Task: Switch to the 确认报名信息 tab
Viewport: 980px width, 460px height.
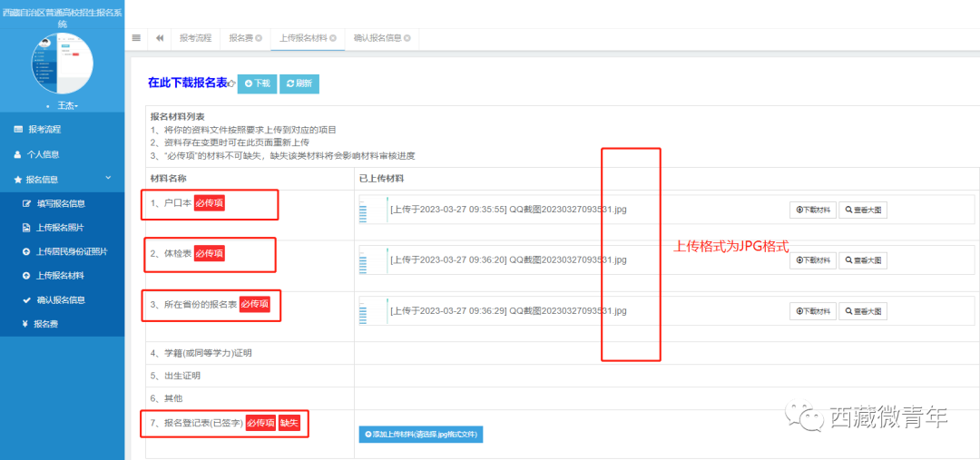Action: pos(377,38)
